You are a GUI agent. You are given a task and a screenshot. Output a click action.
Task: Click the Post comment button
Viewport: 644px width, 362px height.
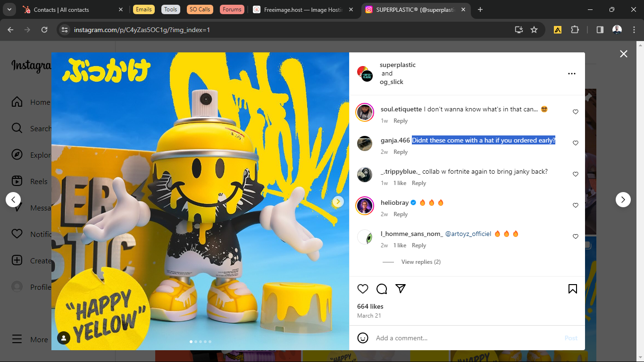[571, 338]
